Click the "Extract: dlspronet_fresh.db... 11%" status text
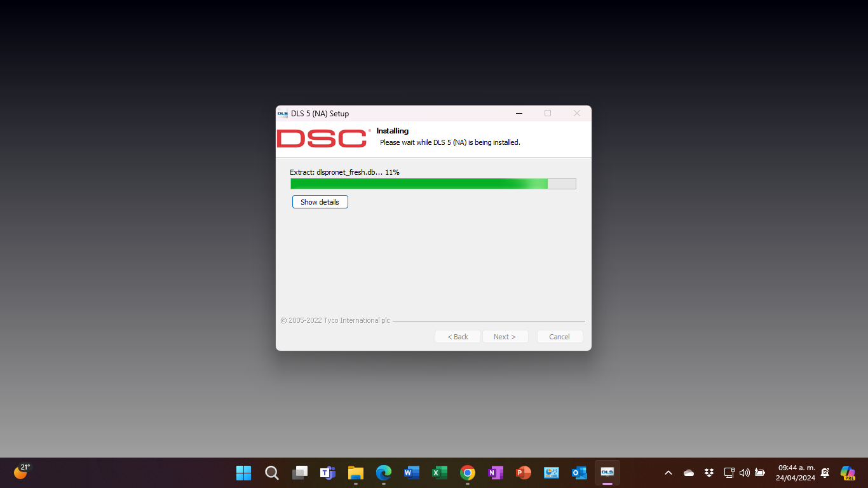This screenshot has width=868, height=488. click(344, 172)
